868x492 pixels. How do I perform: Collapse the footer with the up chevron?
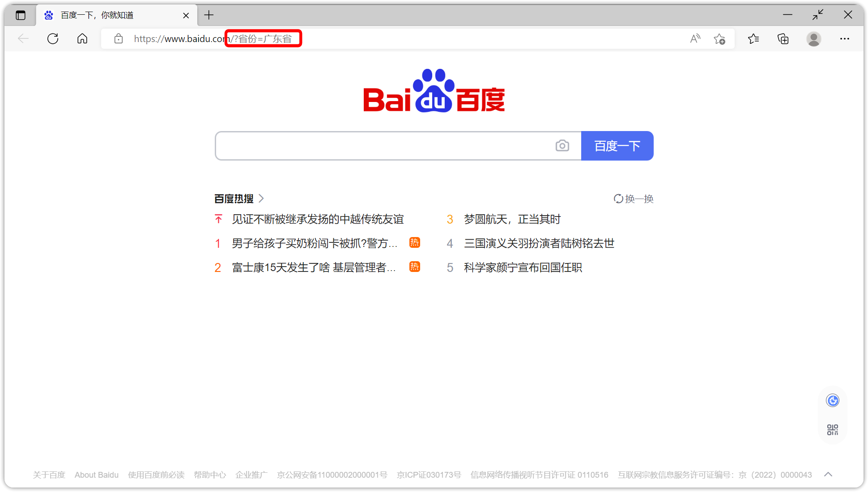coord(828,475)
